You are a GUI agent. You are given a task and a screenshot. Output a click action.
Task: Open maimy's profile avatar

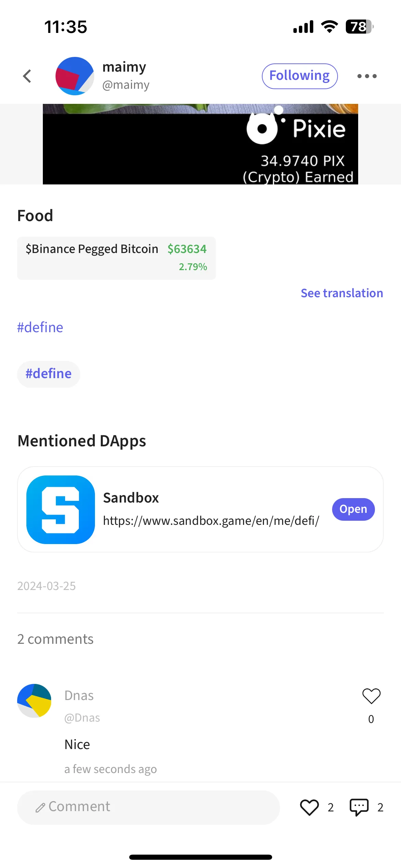75,76
